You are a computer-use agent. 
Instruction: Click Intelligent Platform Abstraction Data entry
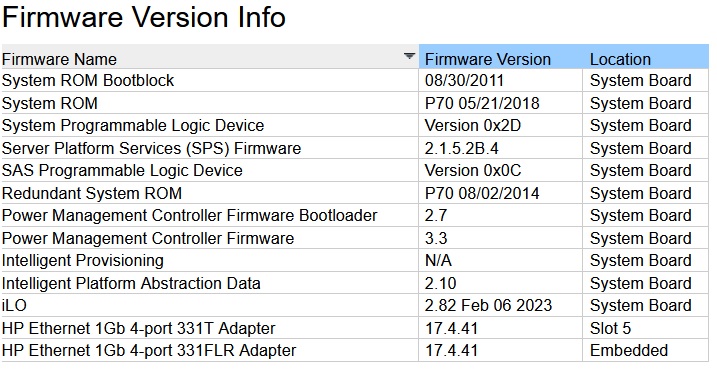pyautogui.click(x=131, y=283)
